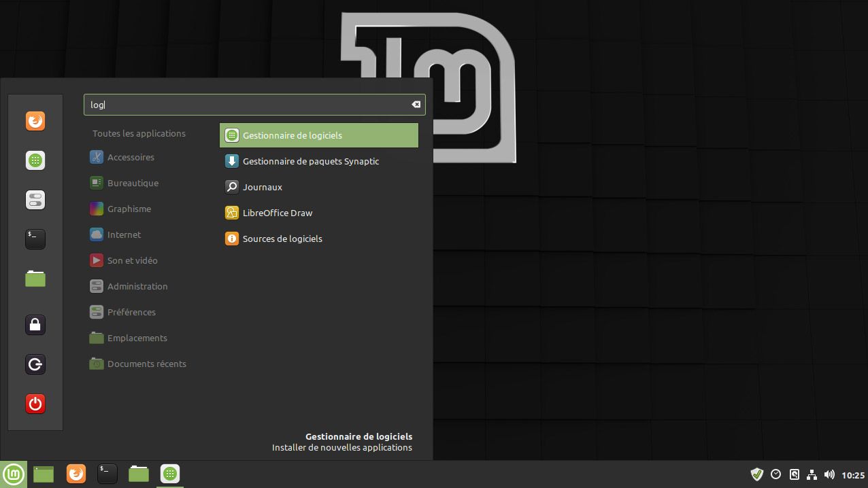This screenshot has width=868, height=488.
Task: Open Software Manager icon in favorites sidebar
Action: [35, 160]
